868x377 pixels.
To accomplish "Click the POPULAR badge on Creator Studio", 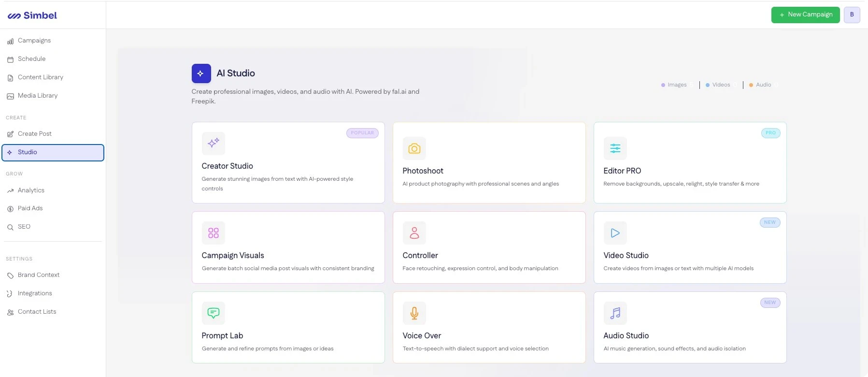I will coord(362,133).
